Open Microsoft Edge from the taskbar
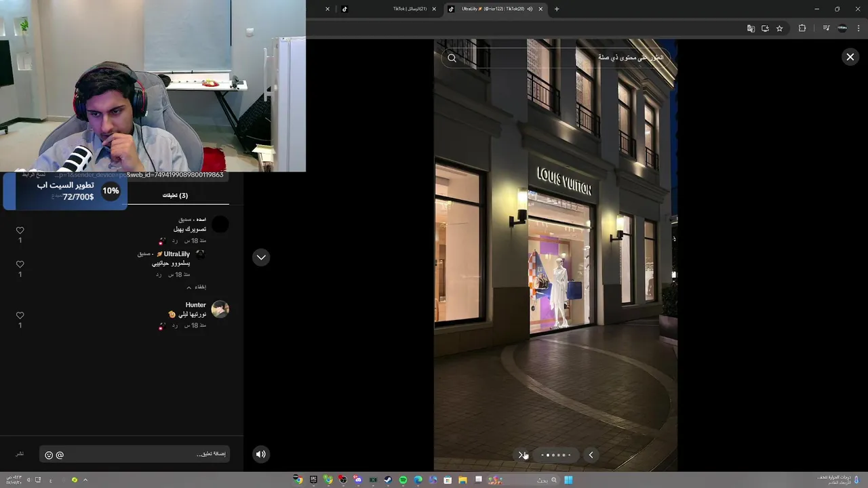 [418, 480]
